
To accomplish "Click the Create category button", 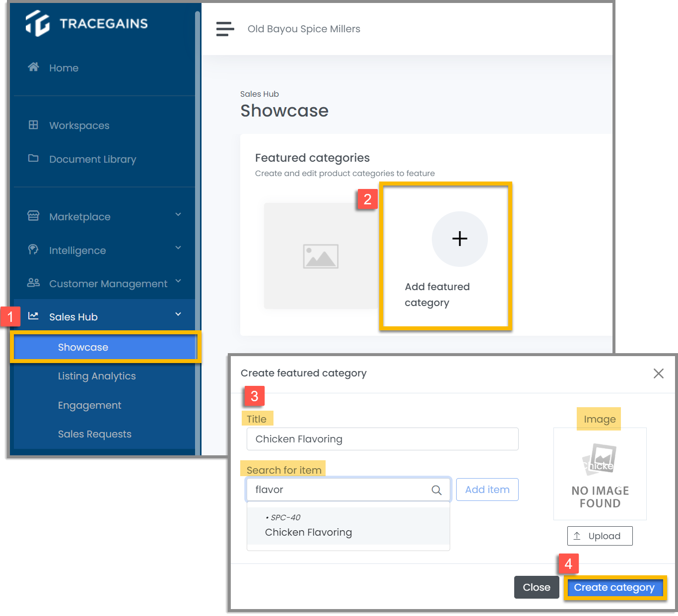I will pyautogui.click(x=614, y=587).
